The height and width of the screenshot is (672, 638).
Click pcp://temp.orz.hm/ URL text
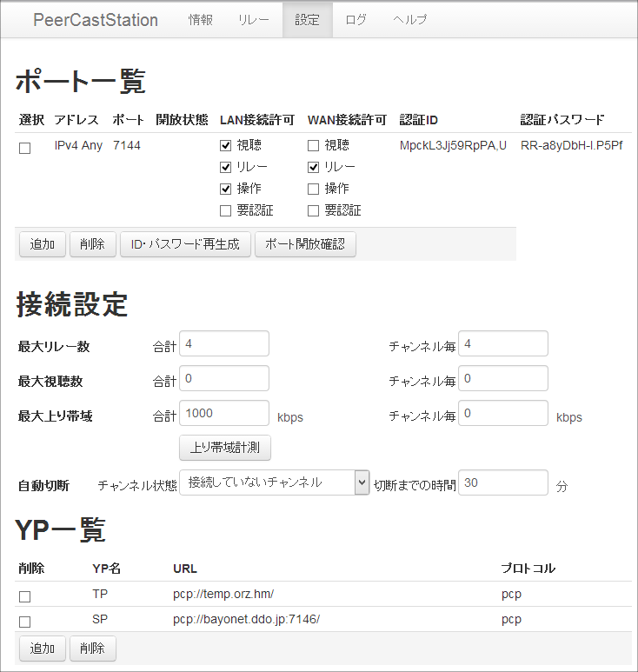[x=223, y=594]
